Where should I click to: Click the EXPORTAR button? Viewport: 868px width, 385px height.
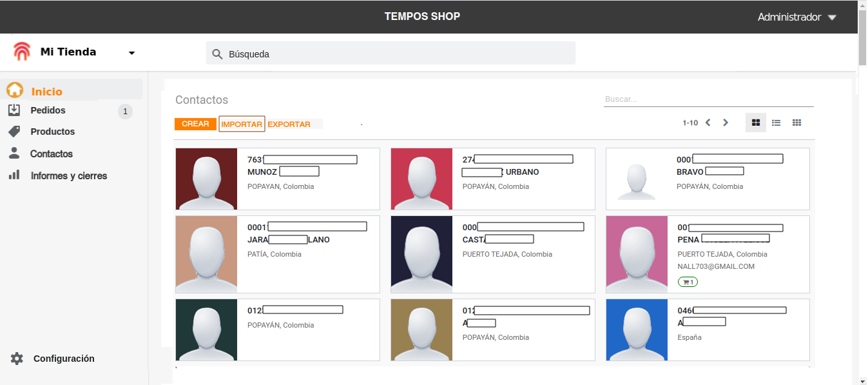click(x=289, y=124)
